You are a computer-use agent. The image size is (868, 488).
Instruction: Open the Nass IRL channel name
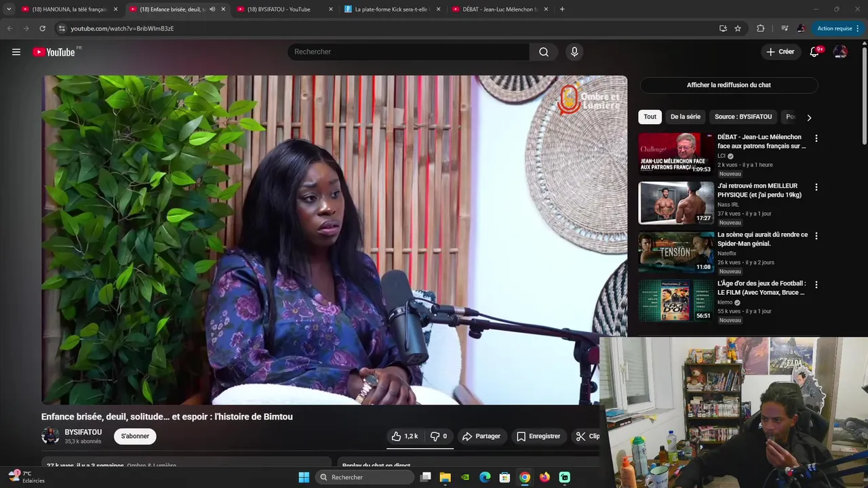728,205
